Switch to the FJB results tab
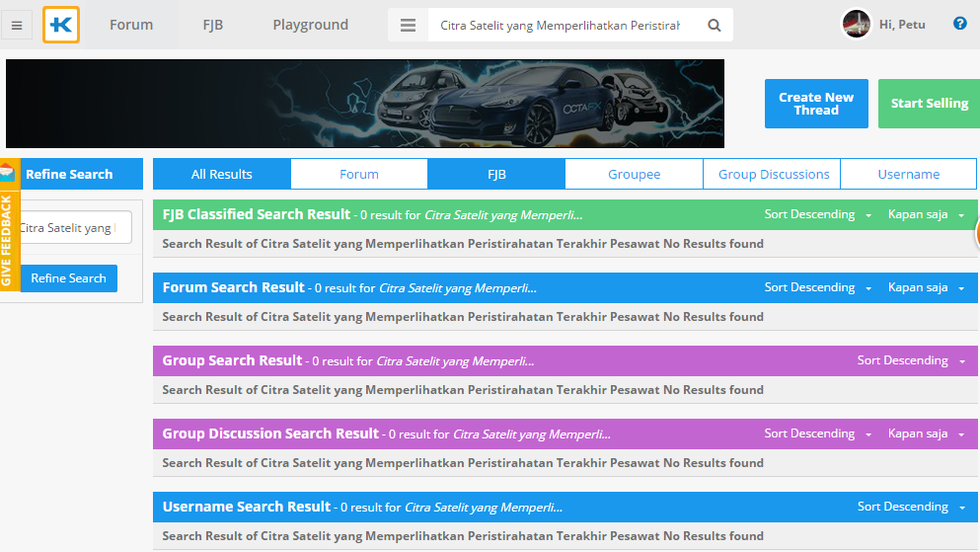 [x=496, y=174]
